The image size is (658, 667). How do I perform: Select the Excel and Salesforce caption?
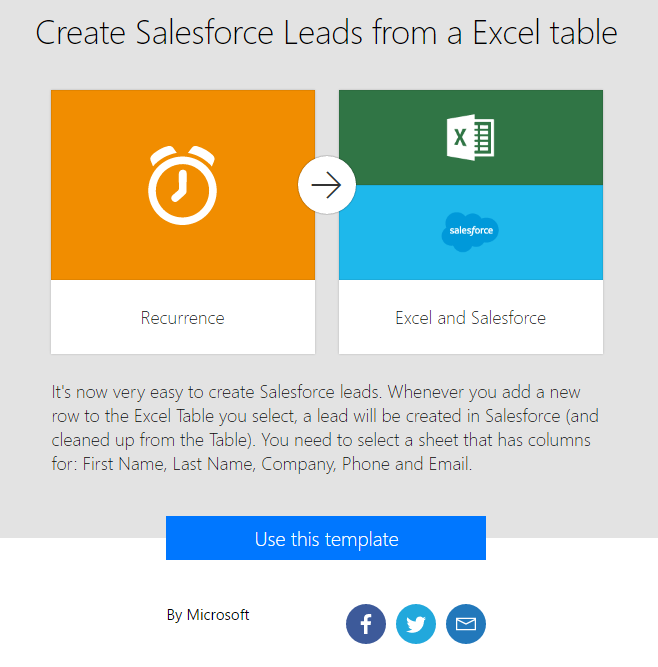pyautogui.click(x=470, y=318)
